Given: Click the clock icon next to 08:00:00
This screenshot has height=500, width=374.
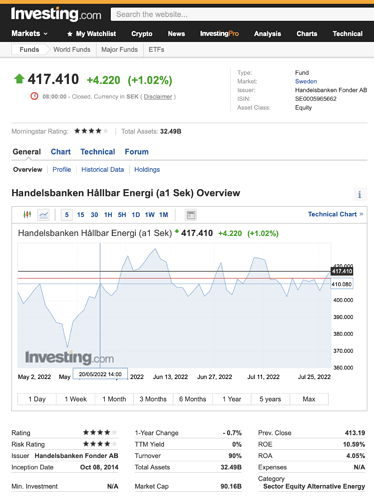Looking at the screenshot, I should [34, 96].
